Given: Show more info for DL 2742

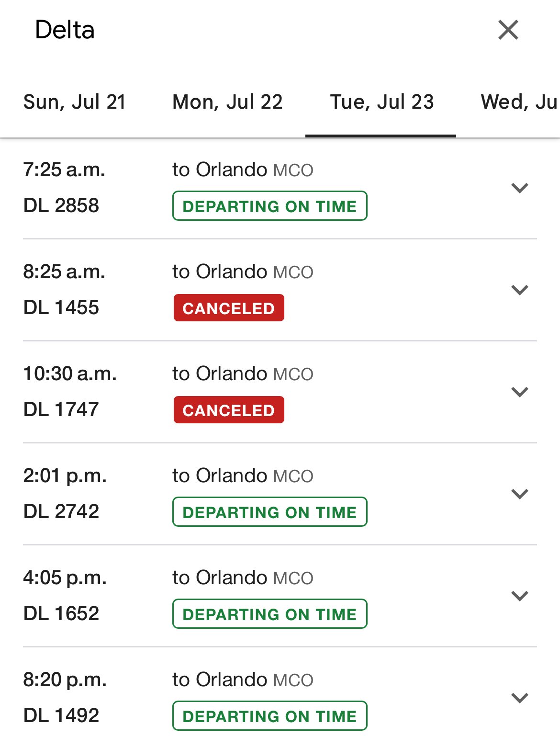Looking at the screenshot, I should (x=519, y=494).
